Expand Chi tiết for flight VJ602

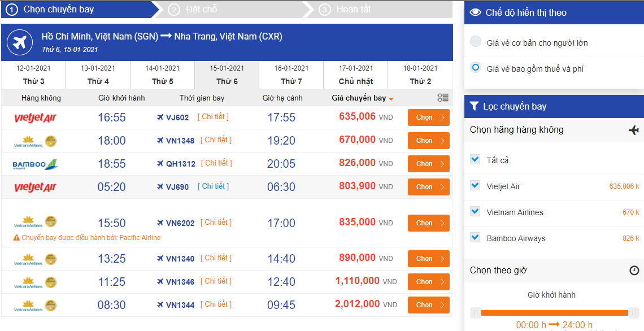(x=213, y=116)
